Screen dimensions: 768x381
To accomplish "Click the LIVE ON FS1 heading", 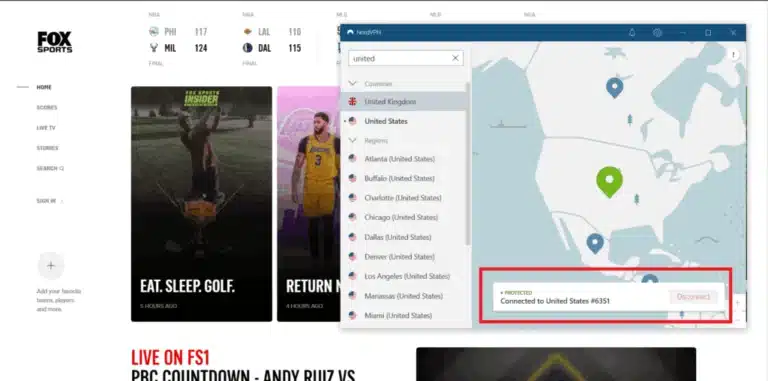I will 170,358.
